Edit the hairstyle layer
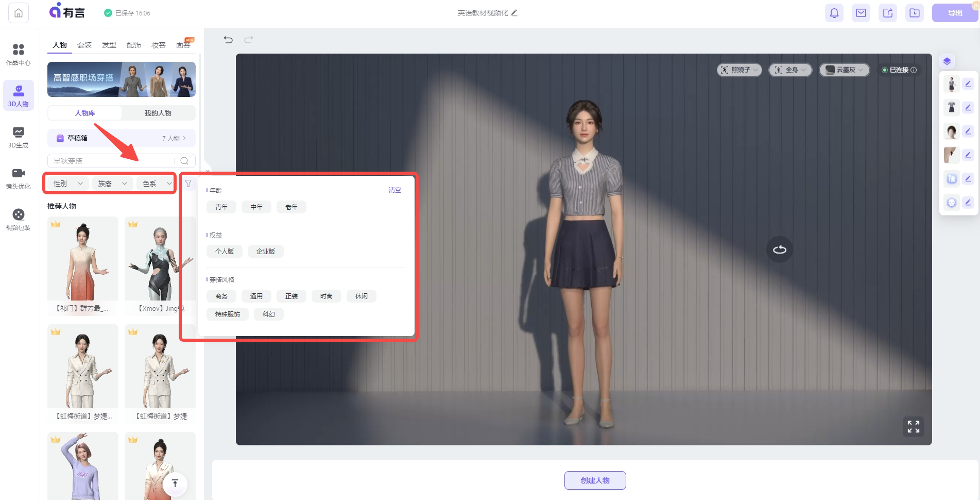The image size is (980, 500). [968, 131]
